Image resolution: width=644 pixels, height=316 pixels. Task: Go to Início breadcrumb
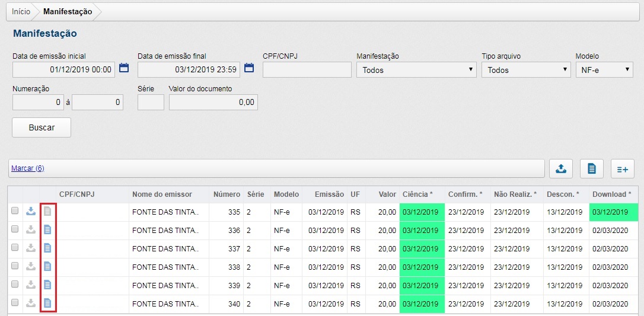point(21,12)
